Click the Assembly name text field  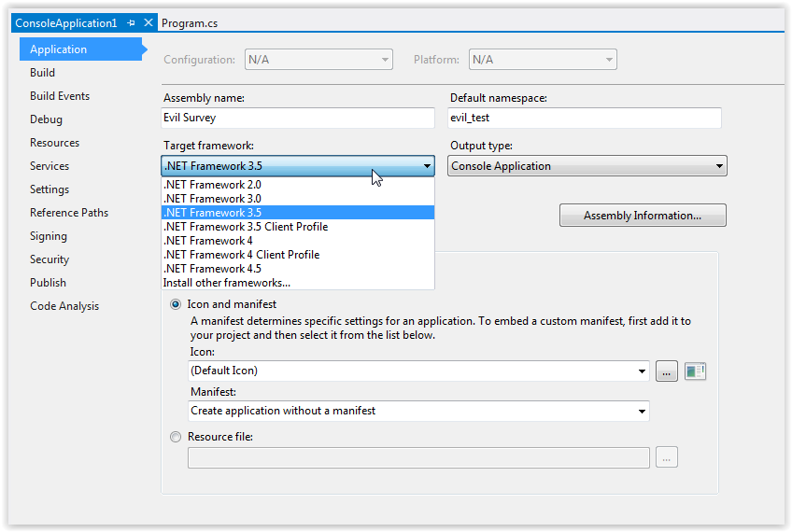point(298,118)
